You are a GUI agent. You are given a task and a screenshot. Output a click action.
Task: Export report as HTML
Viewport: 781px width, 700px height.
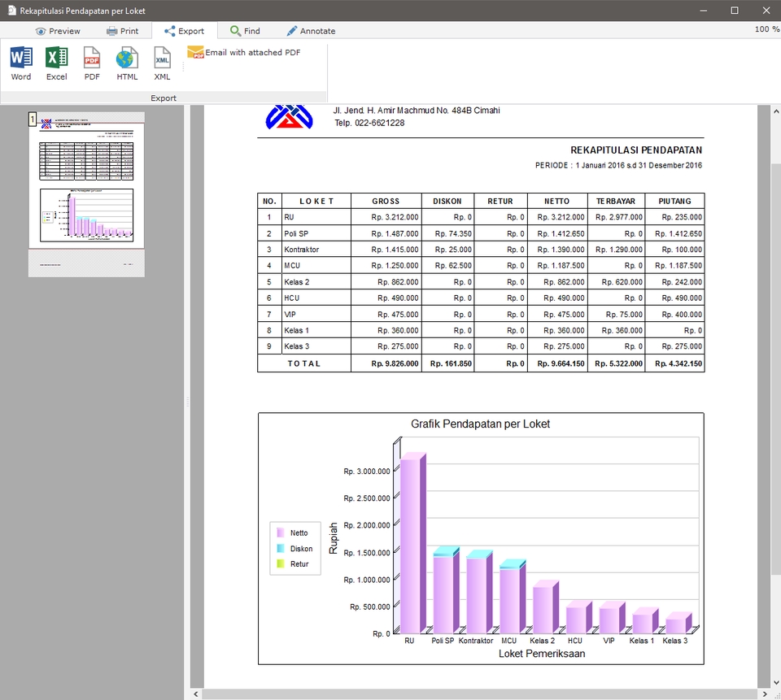point(127,63)
